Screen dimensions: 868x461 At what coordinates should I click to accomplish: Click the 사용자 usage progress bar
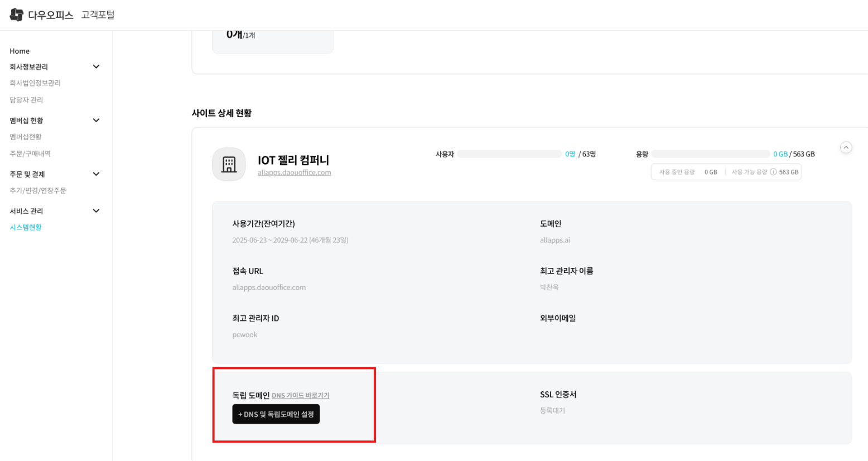[x=509, y=154]
